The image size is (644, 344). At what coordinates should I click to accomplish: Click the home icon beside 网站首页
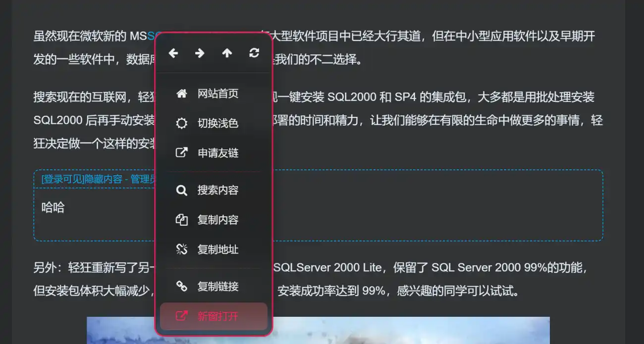pos(182,94)
